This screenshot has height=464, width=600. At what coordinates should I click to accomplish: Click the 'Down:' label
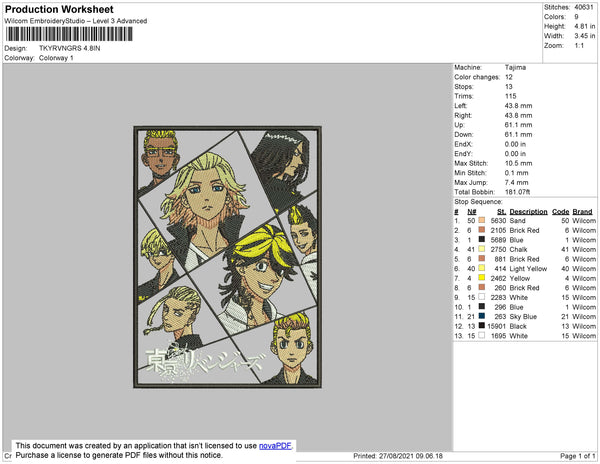pos(464,134)
